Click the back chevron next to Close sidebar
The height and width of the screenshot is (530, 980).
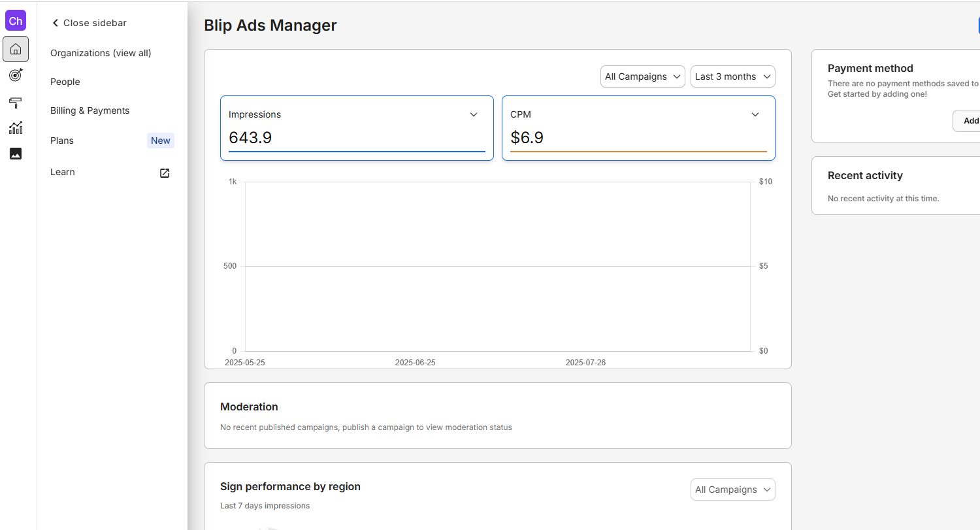pyautogui.click(x=56, y=23)
